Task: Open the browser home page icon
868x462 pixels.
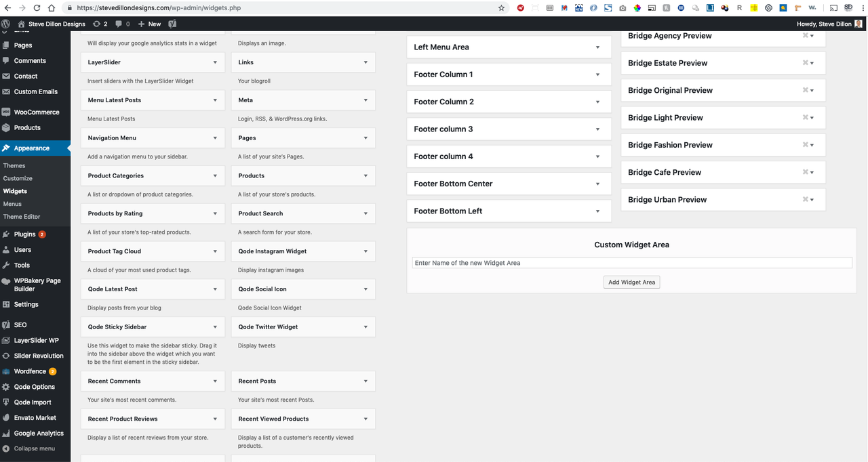Action: pyautogui.click(x=52, y=8)
